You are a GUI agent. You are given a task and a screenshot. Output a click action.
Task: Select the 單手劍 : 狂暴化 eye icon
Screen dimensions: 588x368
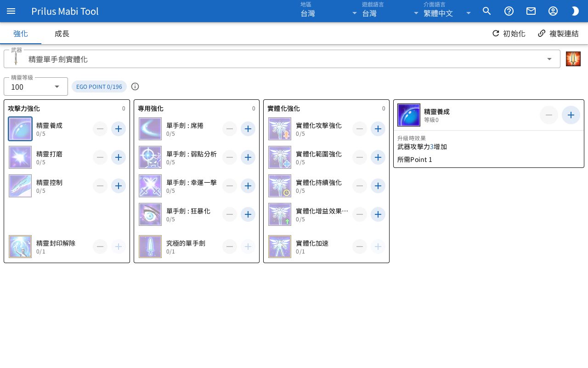tap(150, 214)
